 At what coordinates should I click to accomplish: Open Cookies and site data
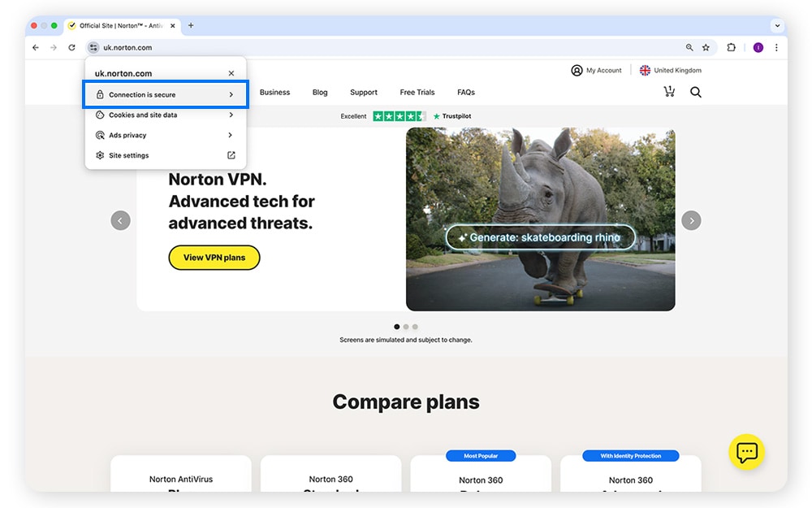point(165,115)
